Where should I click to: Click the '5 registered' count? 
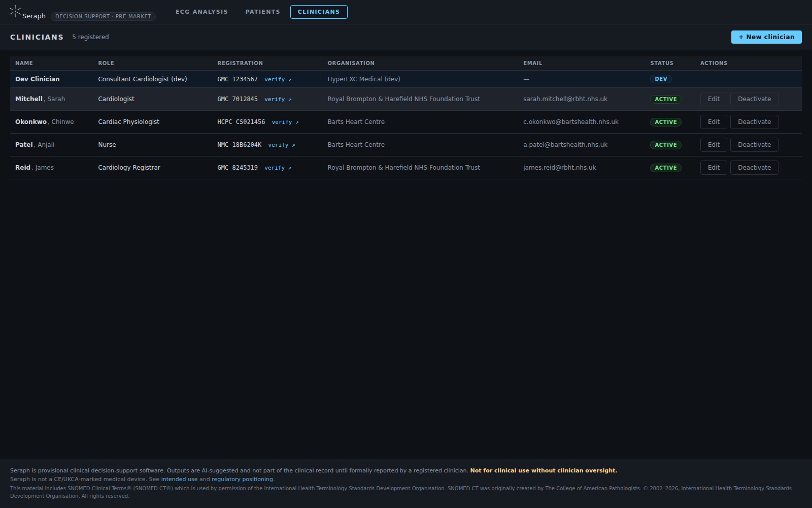pos(90,37)
